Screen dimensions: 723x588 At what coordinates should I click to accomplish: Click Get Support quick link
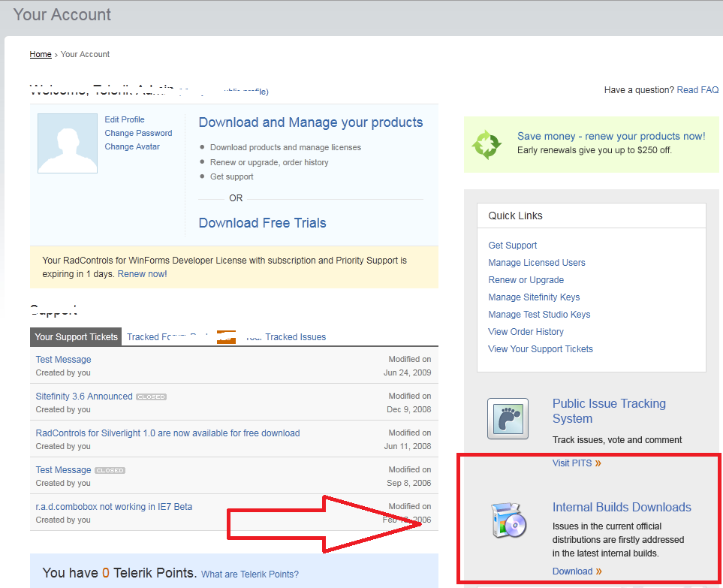(513, 246)
